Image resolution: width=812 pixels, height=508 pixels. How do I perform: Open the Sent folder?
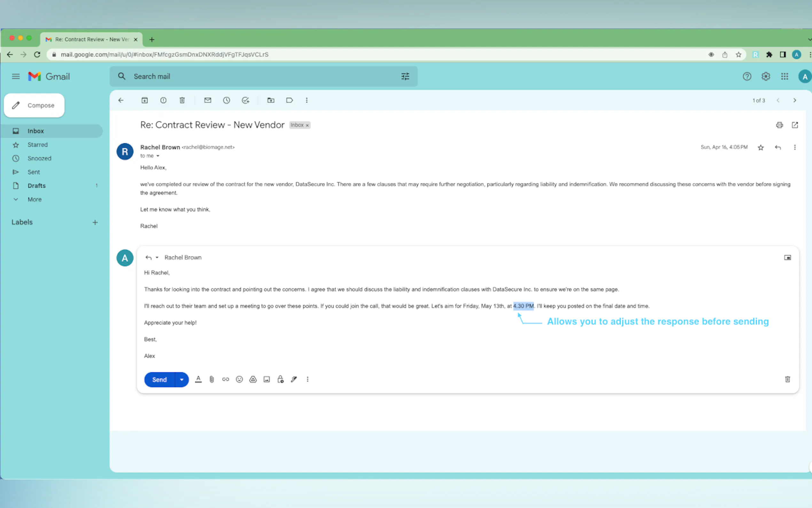pyautogui.click(x=34, y=172)
